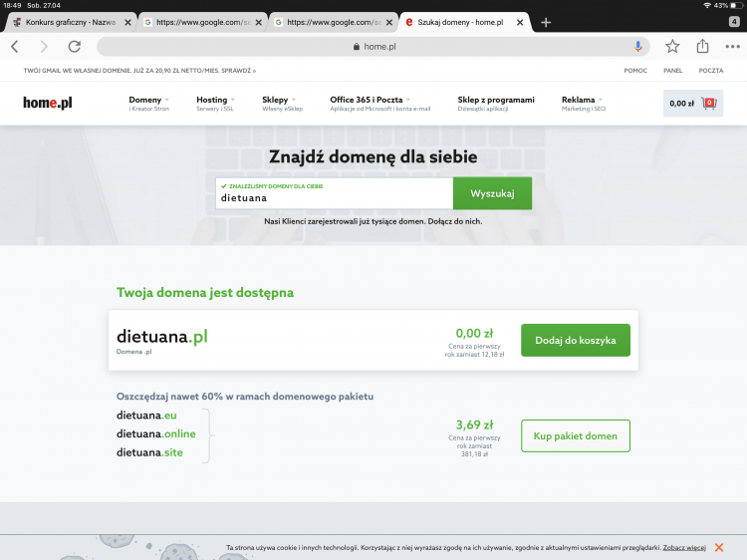Tap the browser back arrow
This screenshot has width=747, height=560.
(x=15, y=47)
